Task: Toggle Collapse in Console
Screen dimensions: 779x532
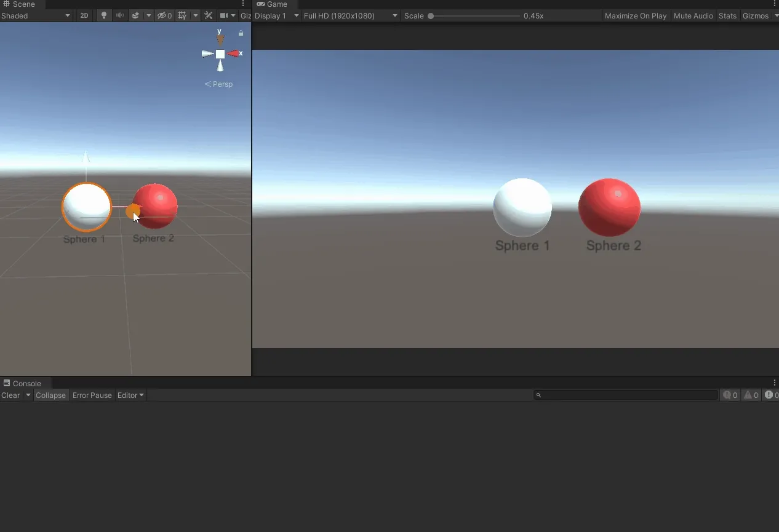Action: [x=50, y=395]
